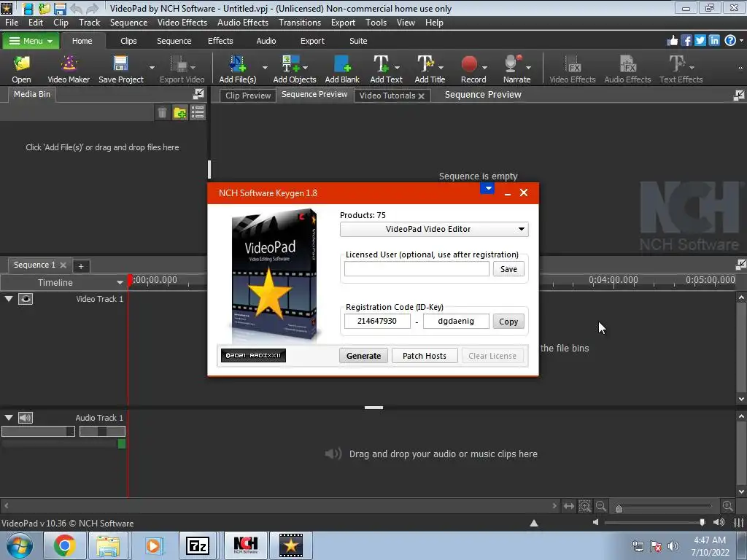Open the LinkedIn share icon
747x560 pixels.
[x=713, y=41]
